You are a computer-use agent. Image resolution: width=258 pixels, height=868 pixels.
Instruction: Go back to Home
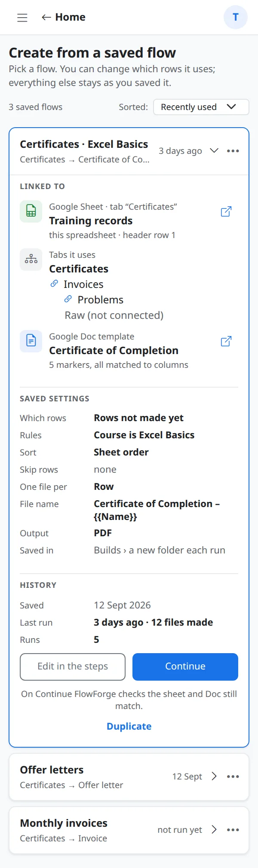coord(64,17)
